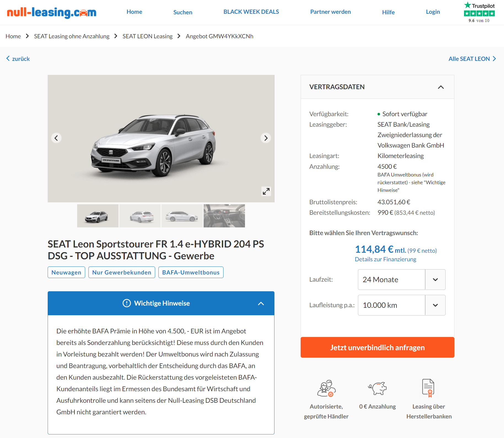Click the Wichtige Hinweise info icon
Image resolution: width=504 pixels, height=438 pixels.
(x=126, y=303)
